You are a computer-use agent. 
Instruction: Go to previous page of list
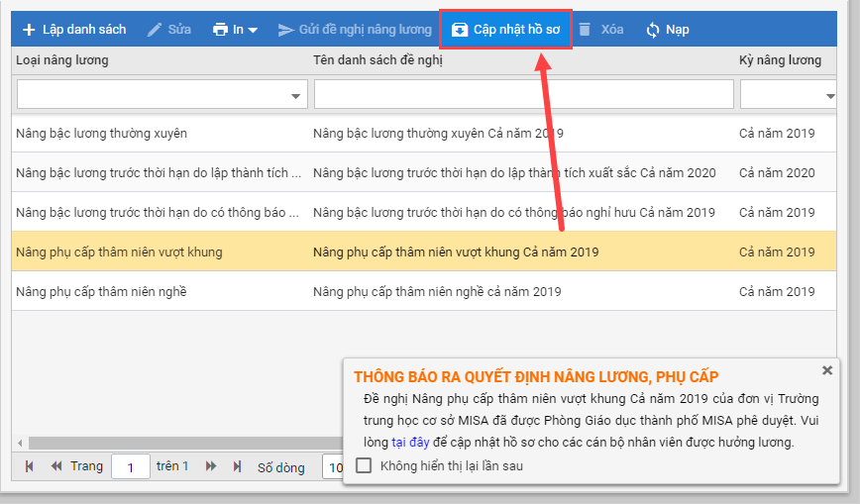55,466
